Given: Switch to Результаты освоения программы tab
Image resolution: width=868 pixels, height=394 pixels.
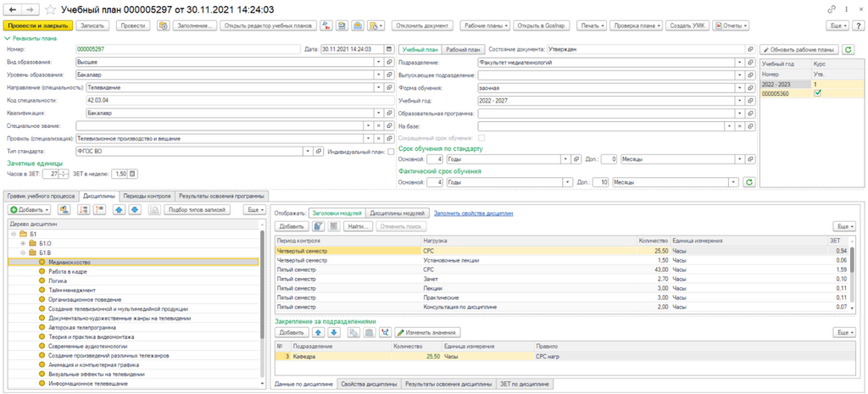Looking at the screenshot, I should pyautogui.click(x=221, y=196).
